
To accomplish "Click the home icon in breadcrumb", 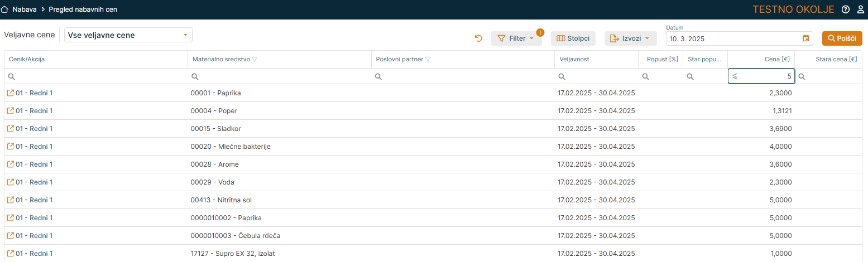I will tap(5, 9).
